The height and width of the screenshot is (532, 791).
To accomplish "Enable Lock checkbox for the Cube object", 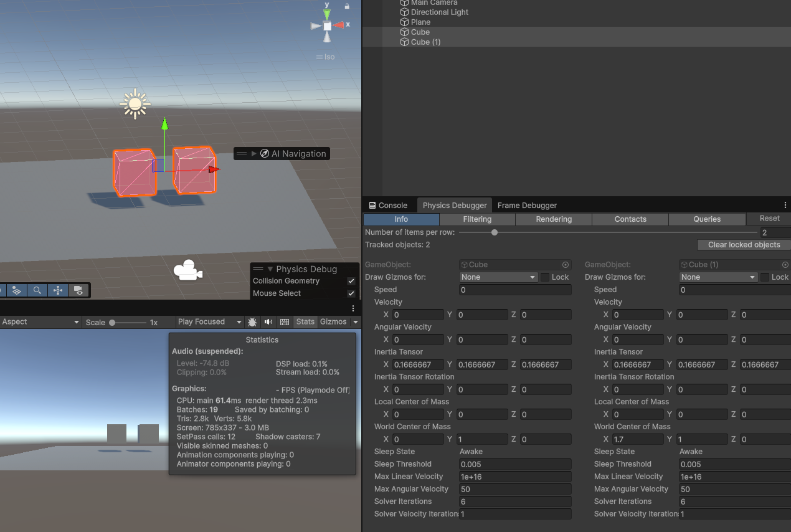I will click(545, 277).
